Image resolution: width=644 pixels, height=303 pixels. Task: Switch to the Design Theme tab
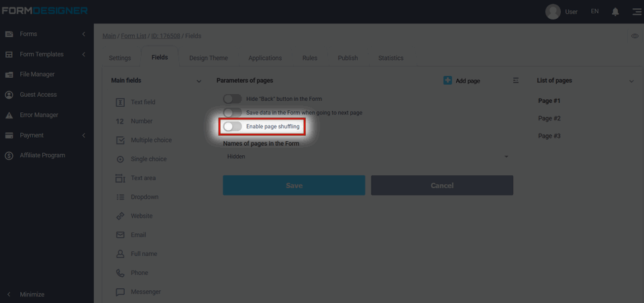point(208,58)
